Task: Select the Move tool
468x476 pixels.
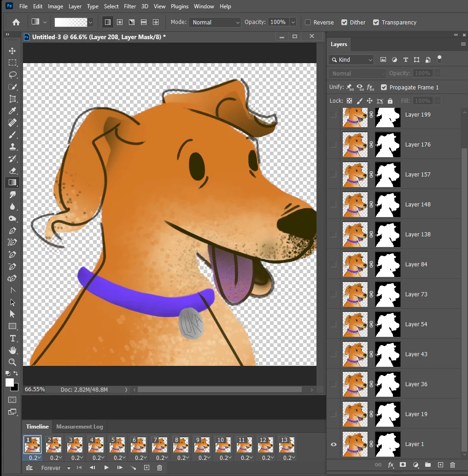Action: click(x=12, y=51)
